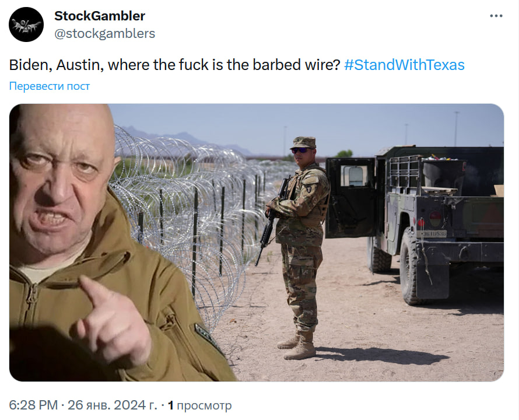Open the three-dot more options menu
This screenshot has width=519, height=420.
coord(496,16)
